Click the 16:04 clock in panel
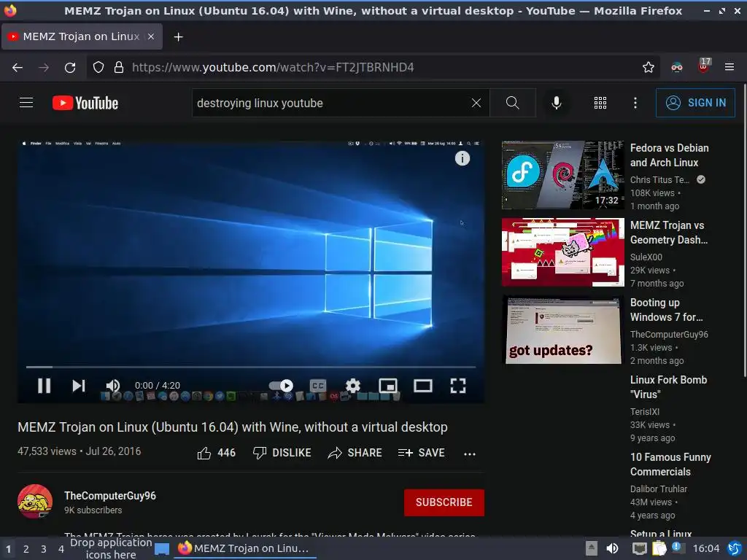 click(705, 548)
